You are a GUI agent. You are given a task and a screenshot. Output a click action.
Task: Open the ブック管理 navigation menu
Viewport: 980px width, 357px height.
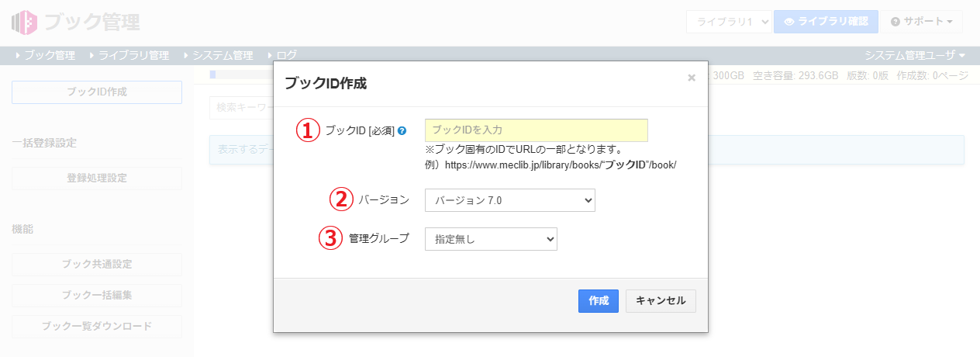click(45, 55)
